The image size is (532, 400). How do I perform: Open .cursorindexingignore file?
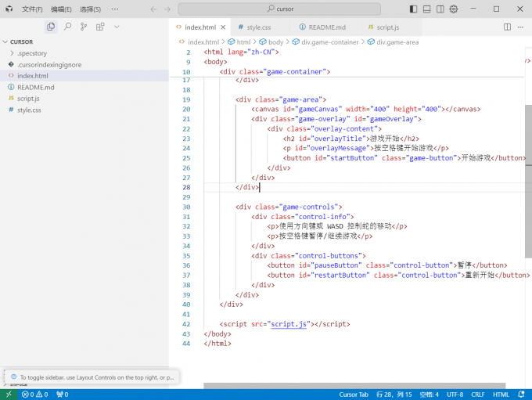tap(84, 64)
